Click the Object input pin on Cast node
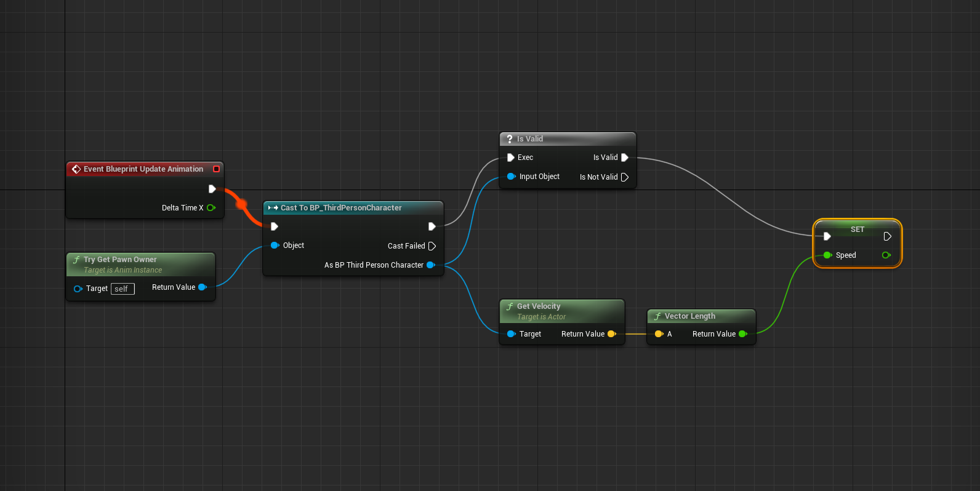 [x=275, y=245]
